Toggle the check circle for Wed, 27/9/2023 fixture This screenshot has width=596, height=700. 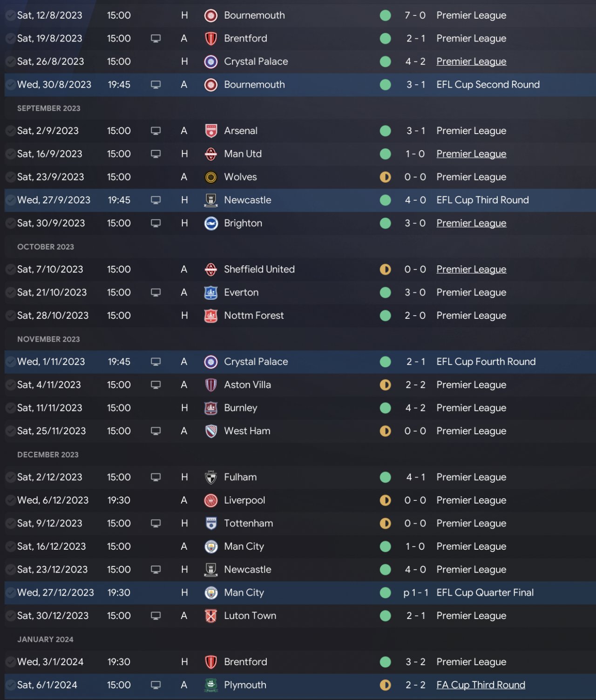coord(10,200)
